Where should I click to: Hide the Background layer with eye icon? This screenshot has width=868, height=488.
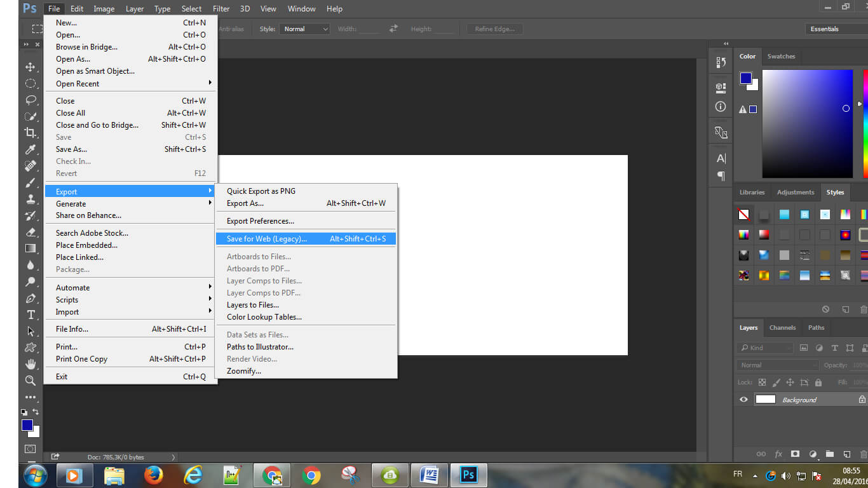click(743, 400)
